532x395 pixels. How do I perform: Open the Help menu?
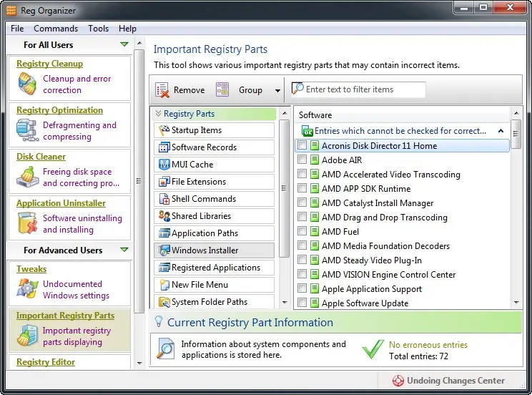[127, 29]
